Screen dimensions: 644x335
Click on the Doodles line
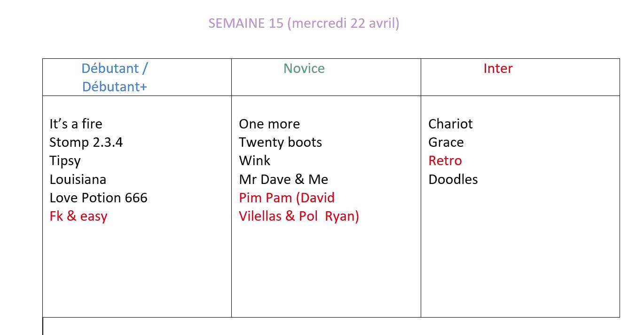453,179
